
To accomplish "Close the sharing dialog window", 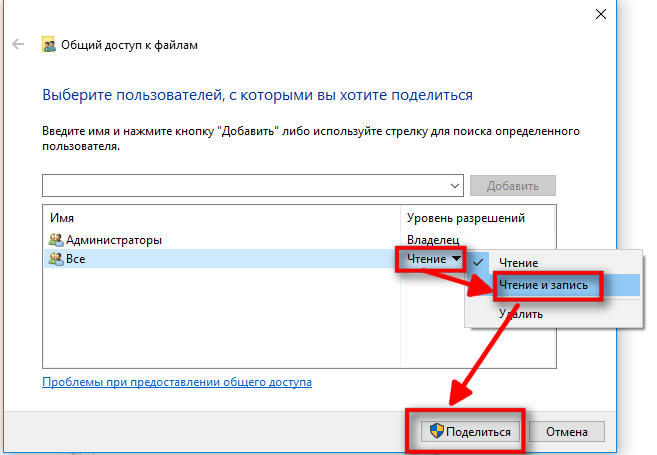I will pos(601,14).
